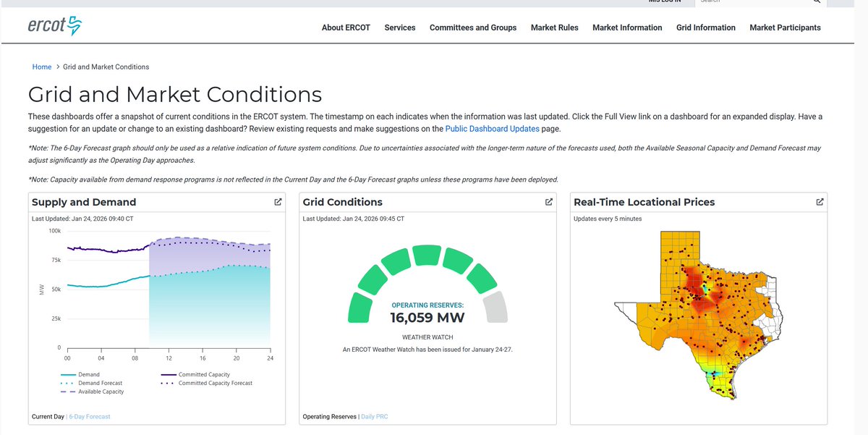Click the Grid and Market Conditions breadcrumb
This screenshot has width=868, height=435.
click(106, 67)
